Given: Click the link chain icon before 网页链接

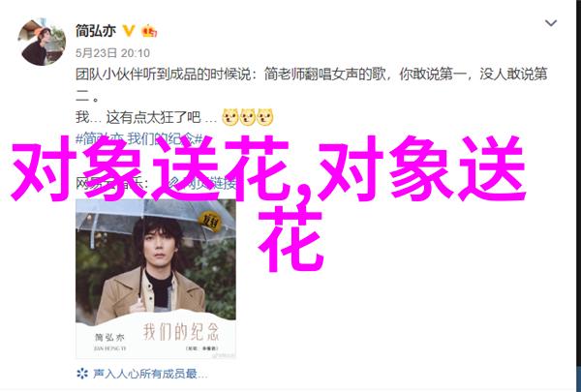Looking at the screenshot, I should click(x=174, y=183).
